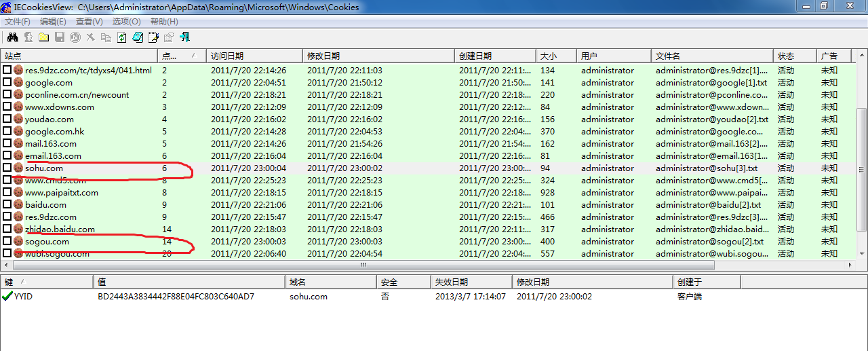
Task: Click the cookie icon beside baidu.com
Action: coord(18,204)
